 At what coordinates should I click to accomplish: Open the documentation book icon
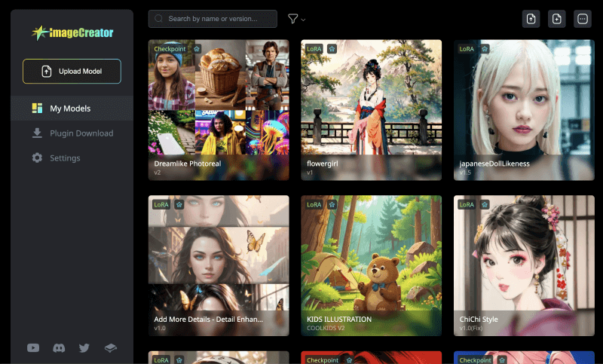(x=110, y=347)
